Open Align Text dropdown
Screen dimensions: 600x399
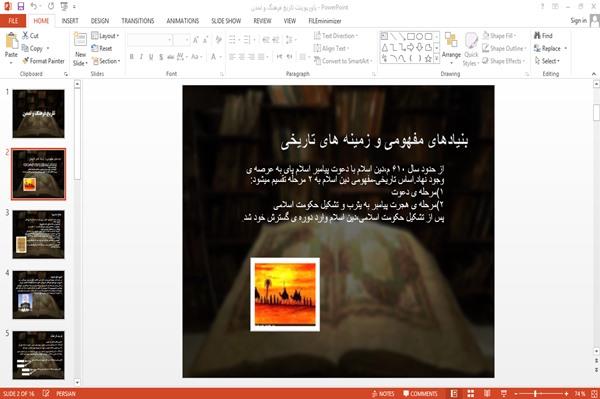click(331, 48)
